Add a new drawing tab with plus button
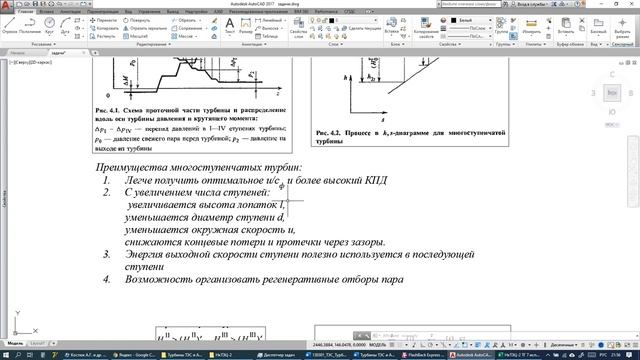 pos(95,53)
